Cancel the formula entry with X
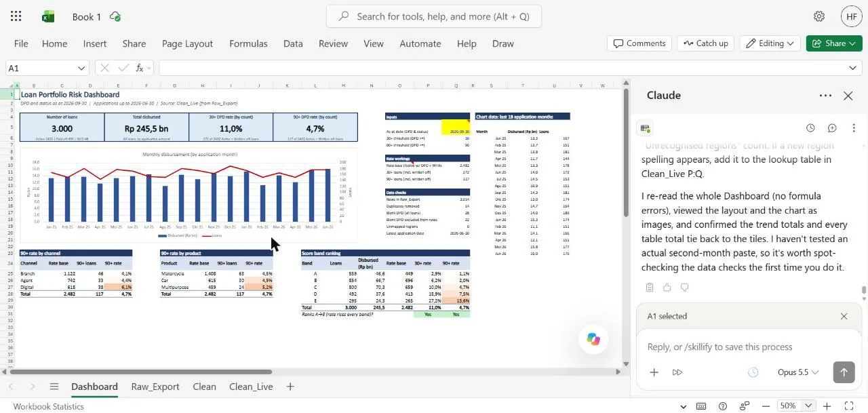This screenshot has height=413, width=868. pyautogui.click(x=104, y=68)
